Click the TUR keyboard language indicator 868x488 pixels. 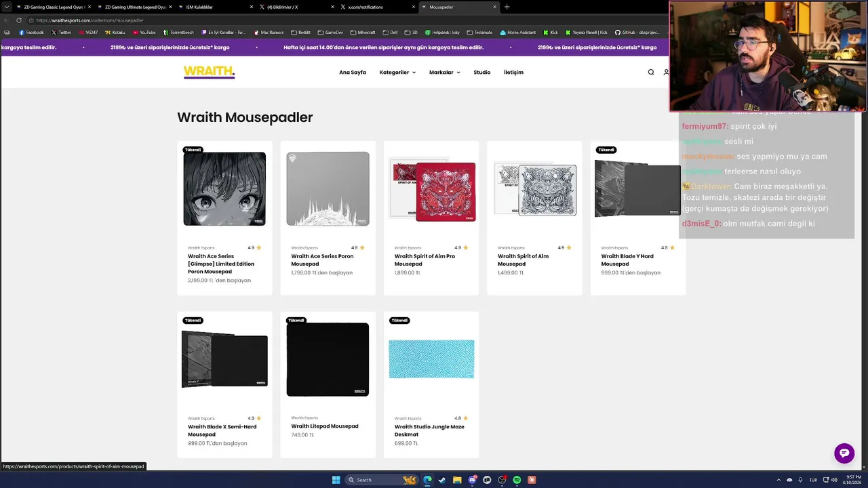pos(813,480)
